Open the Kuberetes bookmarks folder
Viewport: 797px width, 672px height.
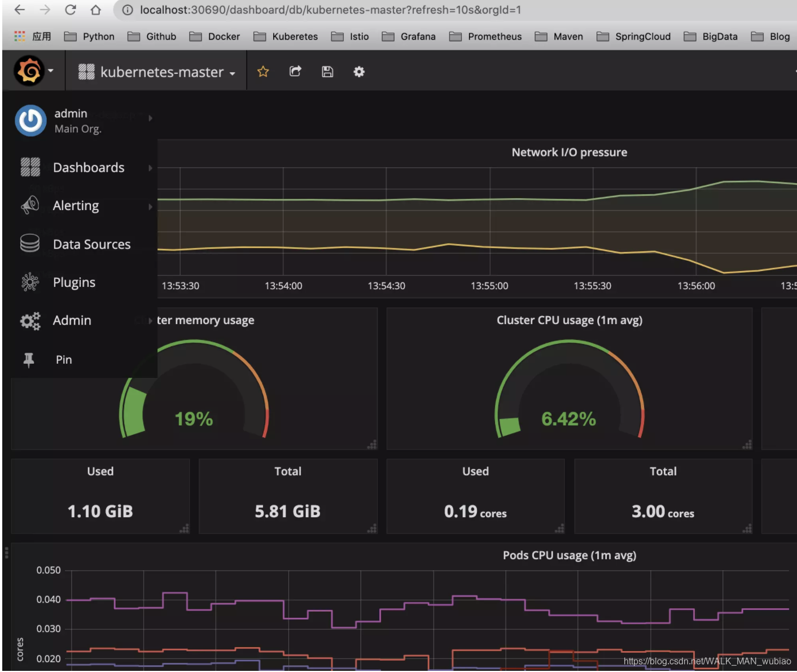(x=286, y=36)
